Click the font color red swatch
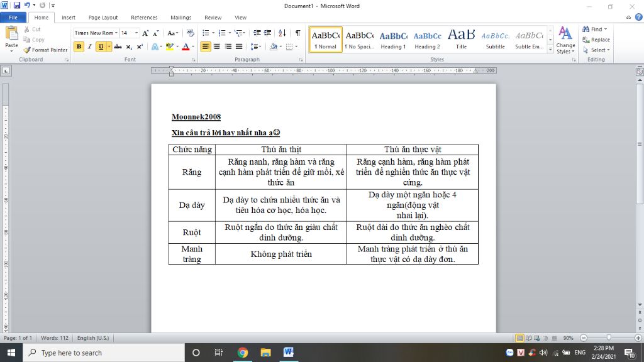 click(x=186, y=47)
